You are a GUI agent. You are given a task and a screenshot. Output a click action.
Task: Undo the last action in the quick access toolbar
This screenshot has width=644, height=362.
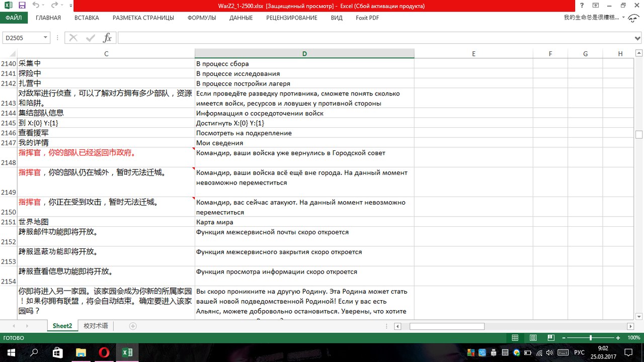(x=35, y=6)
